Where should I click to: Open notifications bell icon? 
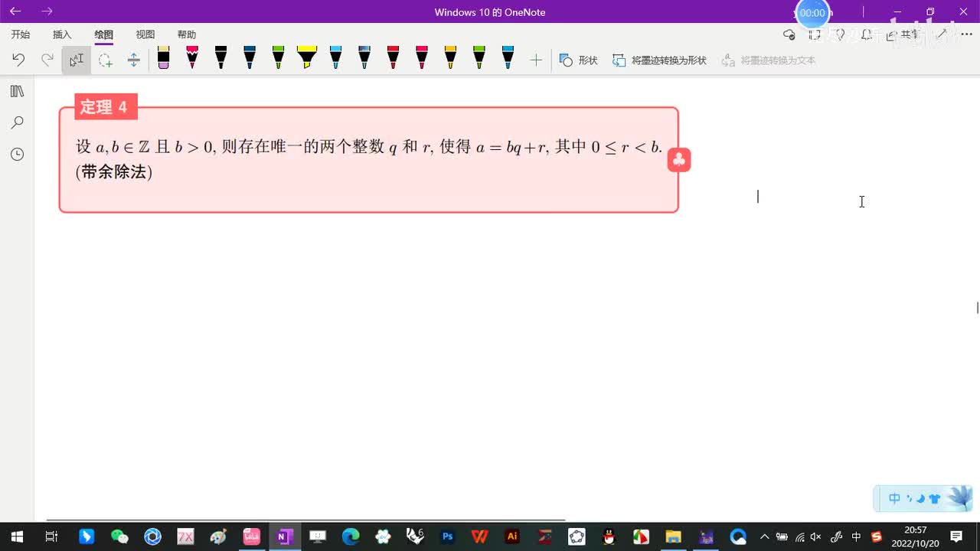867,34
